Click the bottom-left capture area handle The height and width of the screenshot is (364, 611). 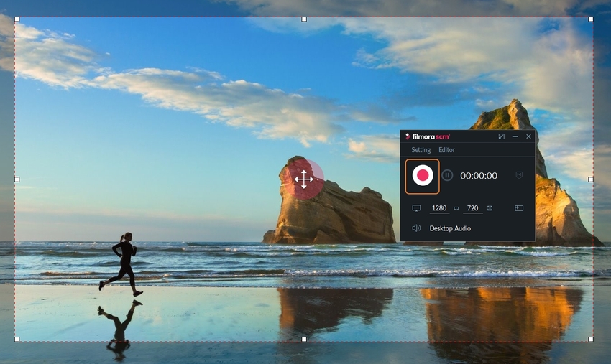tap(17, 340)
